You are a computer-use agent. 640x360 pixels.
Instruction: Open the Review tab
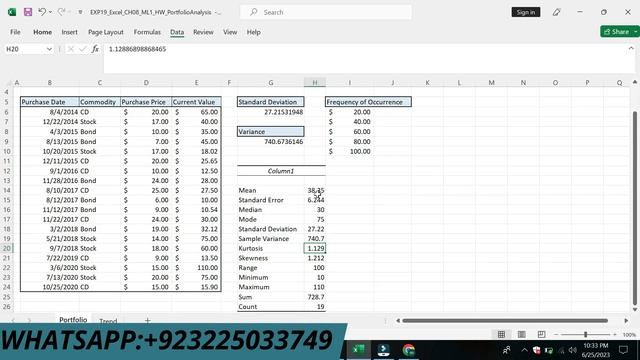[203, 32]
